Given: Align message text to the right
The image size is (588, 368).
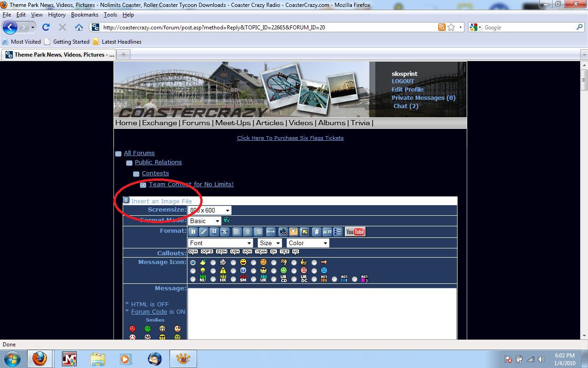Looking at the screenshot, I should tap(258, 232).
